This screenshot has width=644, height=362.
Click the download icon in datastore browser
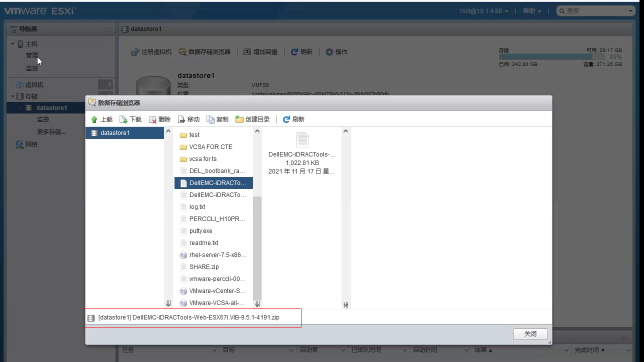pyautogui.click(x=123, y=119)
